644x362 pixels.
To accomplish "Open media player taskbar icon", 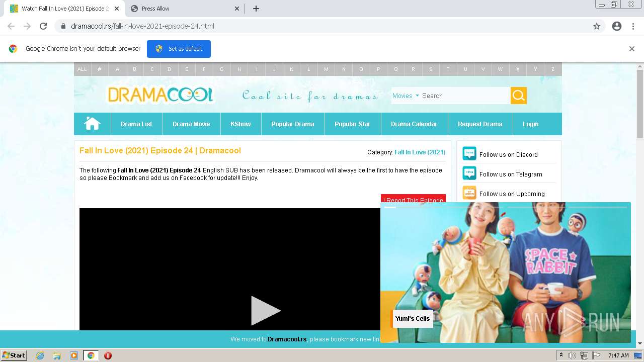I will point(74,355).
